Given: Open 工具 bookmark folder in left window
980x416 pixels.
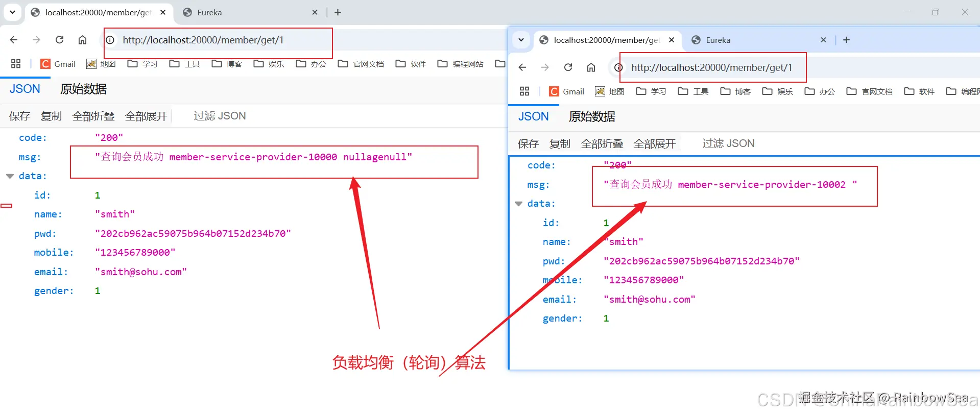Looking at the screenshot, I should (x=185, y=64).
